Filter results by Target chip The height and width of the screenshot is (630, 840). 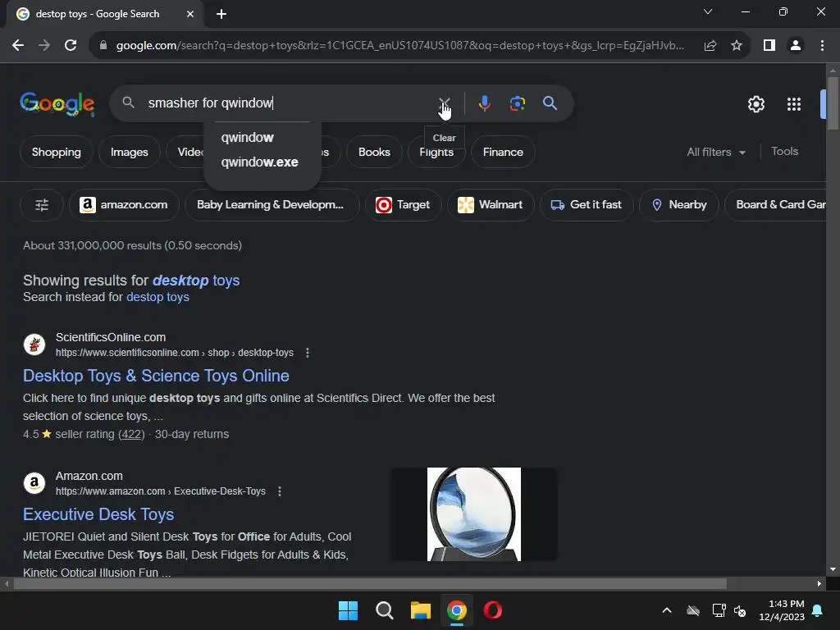(x=403, y=204)
